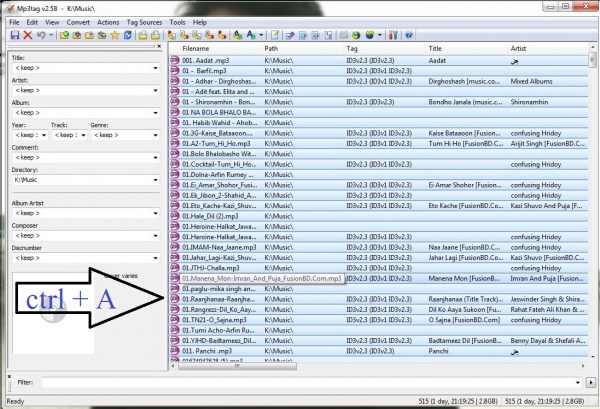The width and height of the screenshot is (600, 409).
Task: Select file '01.JTHJ-Challa.mp3'
Action: coord(211,268)
